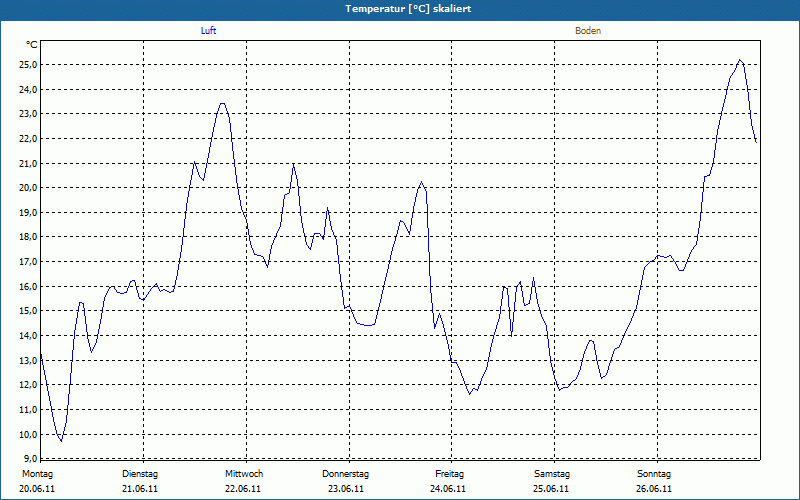Select the '13,0' y-axis label

coord(28,361)
